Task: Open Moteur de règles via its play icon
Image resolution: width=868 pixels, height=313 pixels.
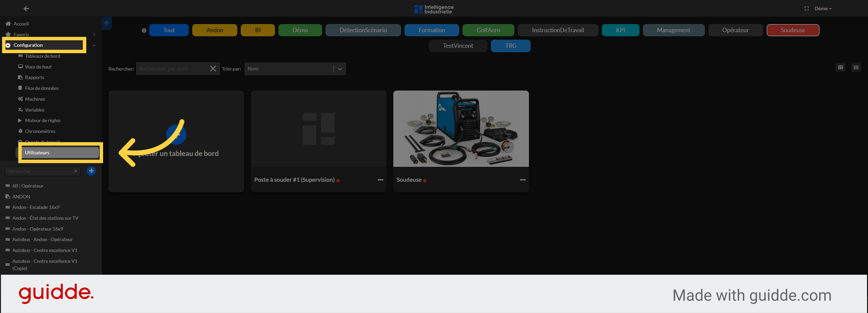Action: tap(20, 120)
